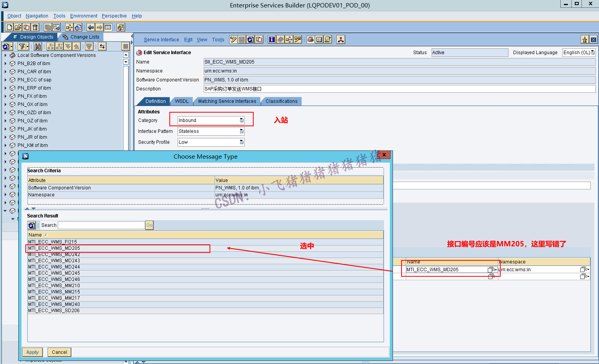Screen dimensions: 599x364
Task: Click in the Search field of the dialog
Action: [101, 225]
